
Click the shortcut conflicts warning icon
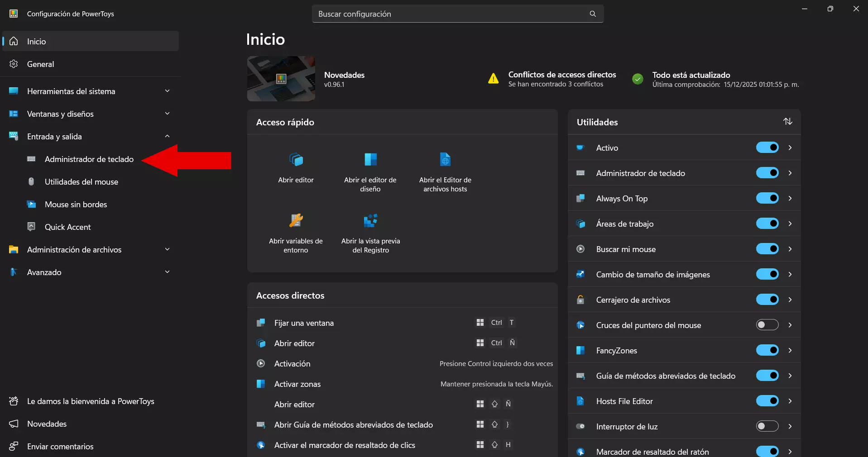pos(493,79)
